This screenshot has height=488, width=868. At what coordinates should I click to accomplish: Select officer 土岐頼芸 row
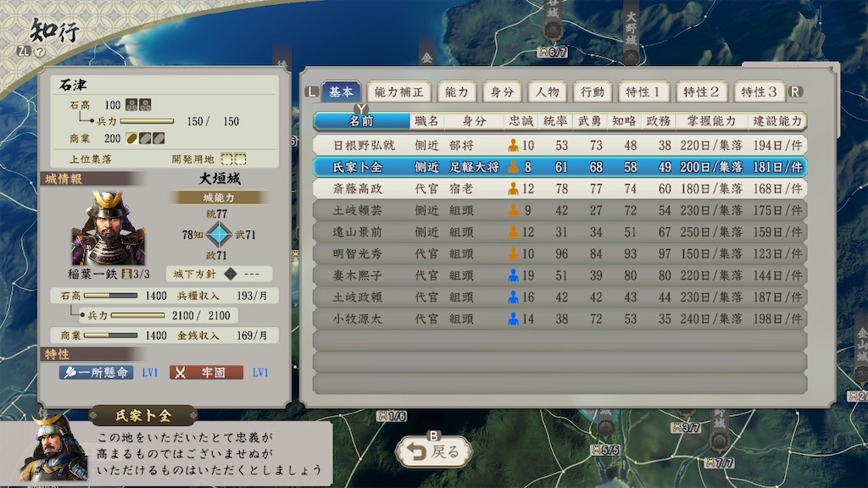[x=559, y=210]
